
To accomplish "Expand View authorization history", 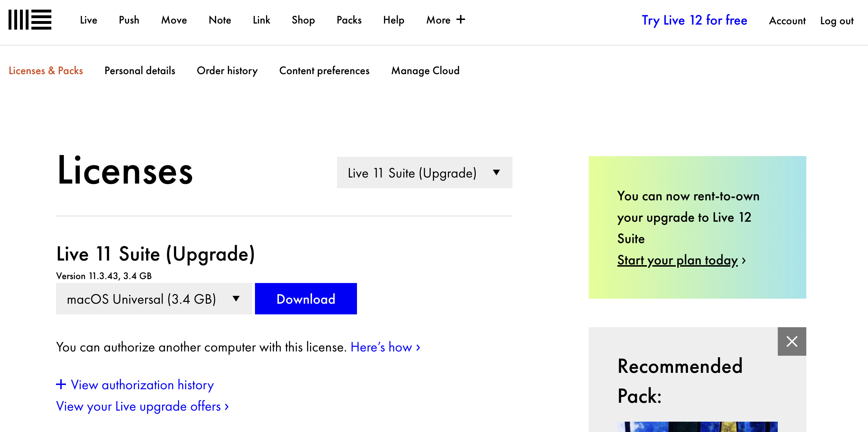I will click(135, 385).
